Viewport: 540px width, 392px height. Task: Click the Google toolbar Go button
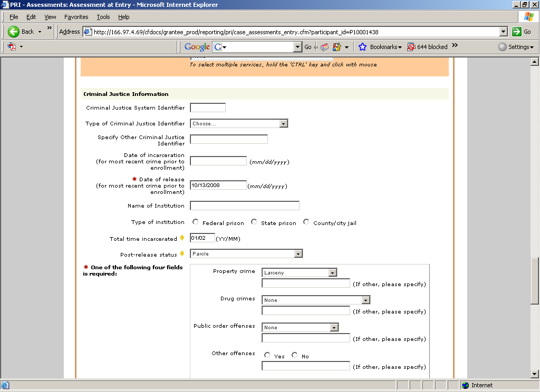click(x=308, y=47)
